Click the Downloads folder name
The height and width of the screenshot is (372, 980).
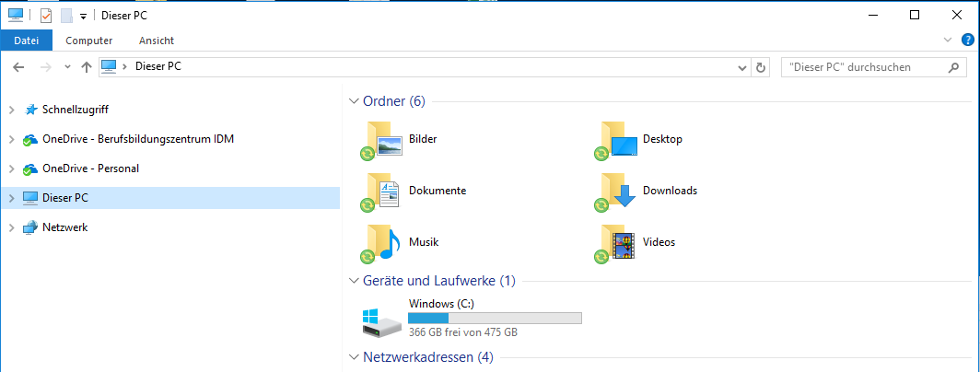click(x=670, y=190)
